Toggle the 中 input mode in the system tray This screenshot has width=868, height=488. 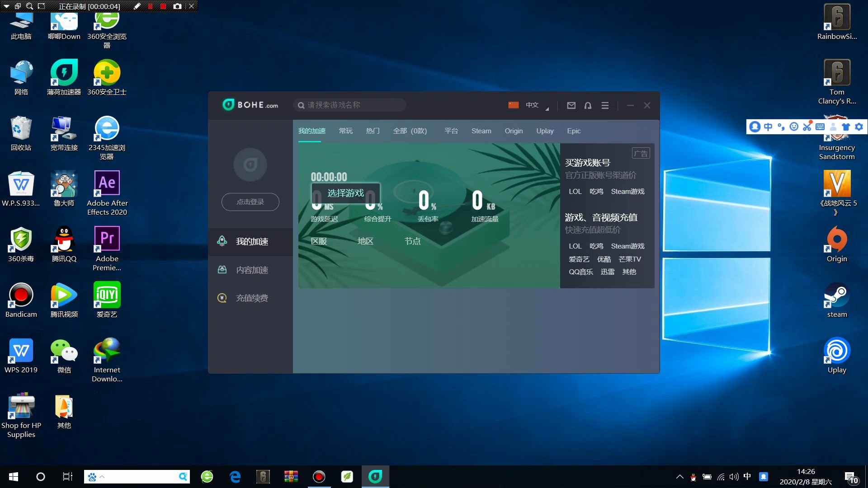click(747, 476)
